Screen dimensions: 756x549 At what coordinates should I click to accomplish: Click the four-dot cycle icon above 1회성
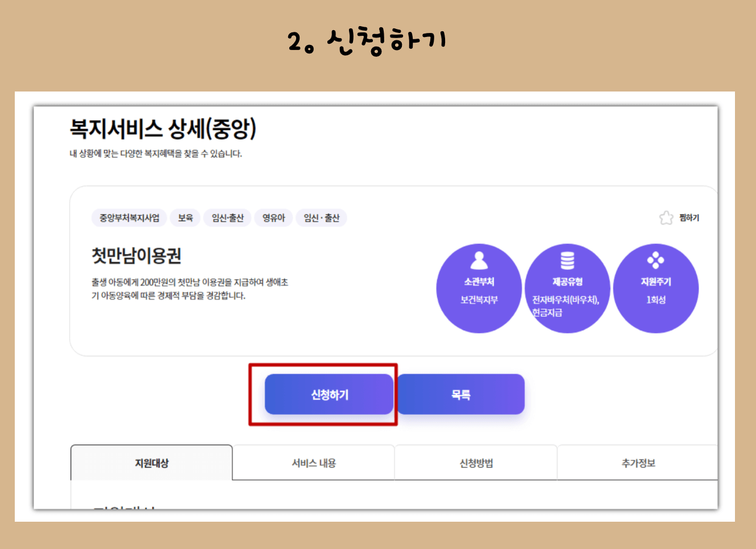pyautogui.click(x=657, y=260)
